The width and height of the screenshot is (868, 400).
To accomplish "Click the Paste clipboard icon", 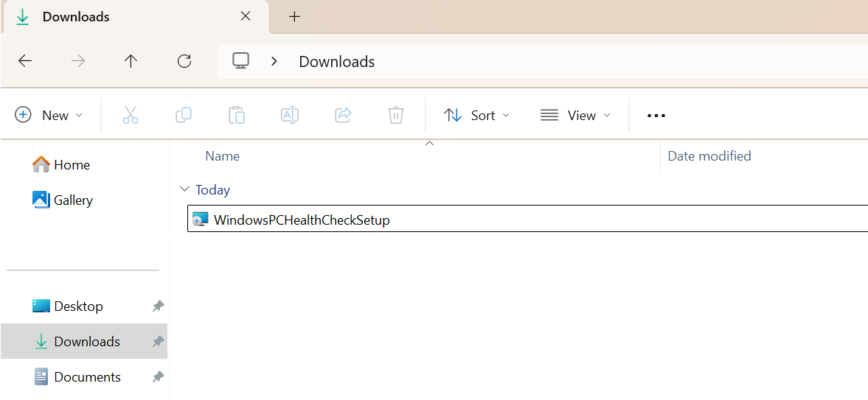I will pos(237,115).
